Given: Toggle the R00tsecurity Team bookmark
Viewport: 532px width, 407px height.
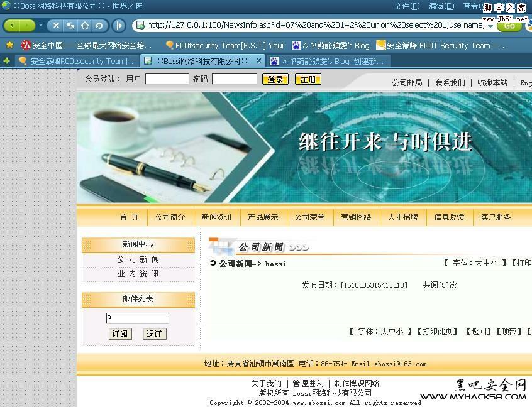Looking at the screenshot, I should [223, 45].
